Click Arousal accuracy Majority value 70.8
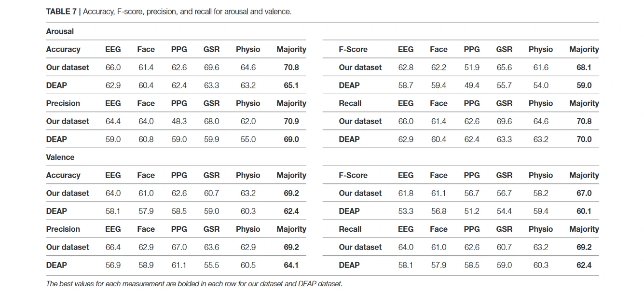 click(x=291, y=68)
